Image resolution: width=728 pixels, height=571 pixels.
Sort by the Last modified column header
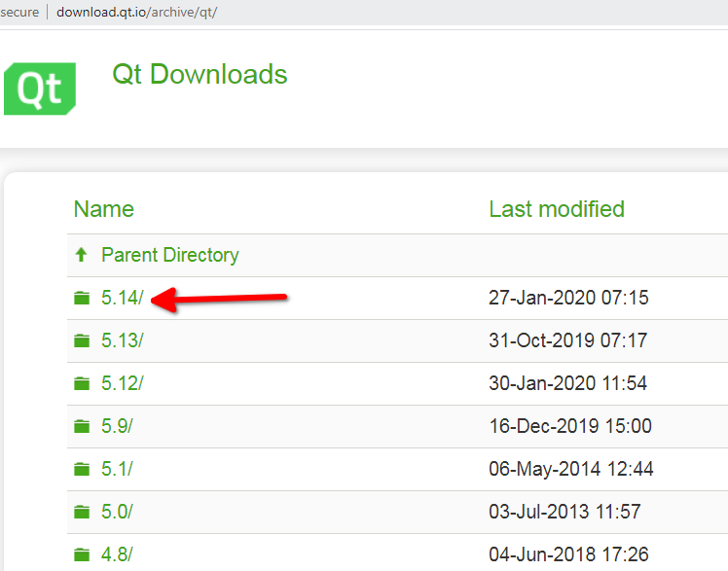557,209
